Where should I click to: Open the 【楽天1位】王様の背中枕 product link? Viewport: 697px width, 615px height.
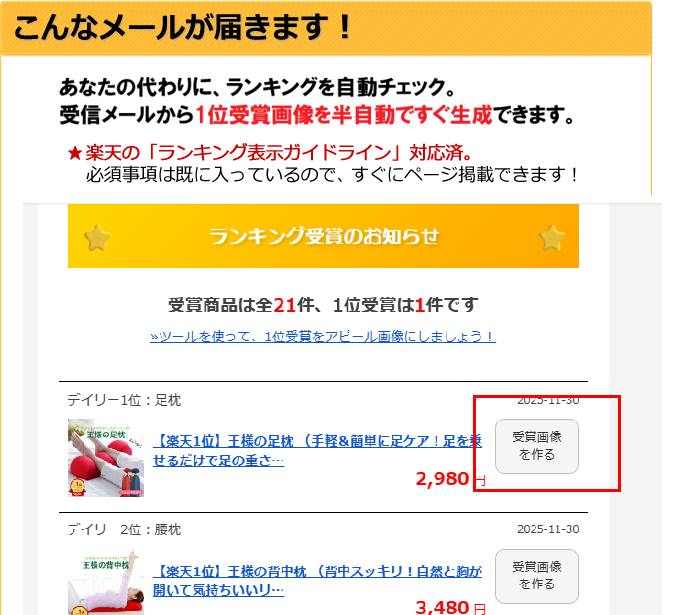pyautogui.click(x=317, y=580)
